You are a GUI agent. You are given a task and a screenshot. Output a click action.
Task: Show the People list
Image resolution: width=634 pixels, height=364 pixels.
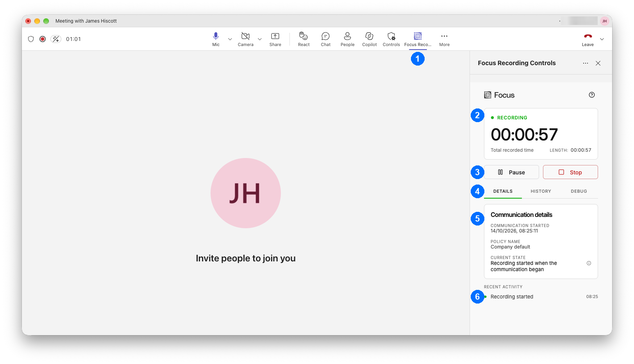tap(347, 39)
